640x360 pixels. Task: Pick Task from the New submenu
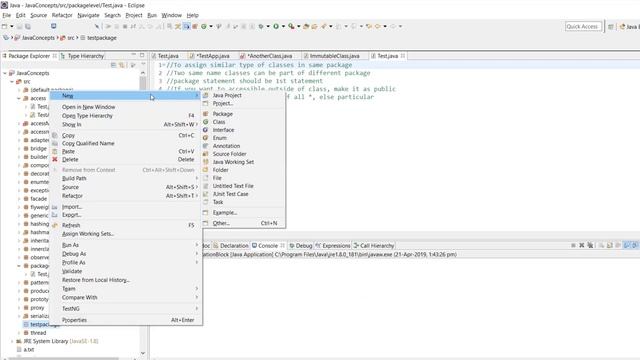tap(218, 202)
